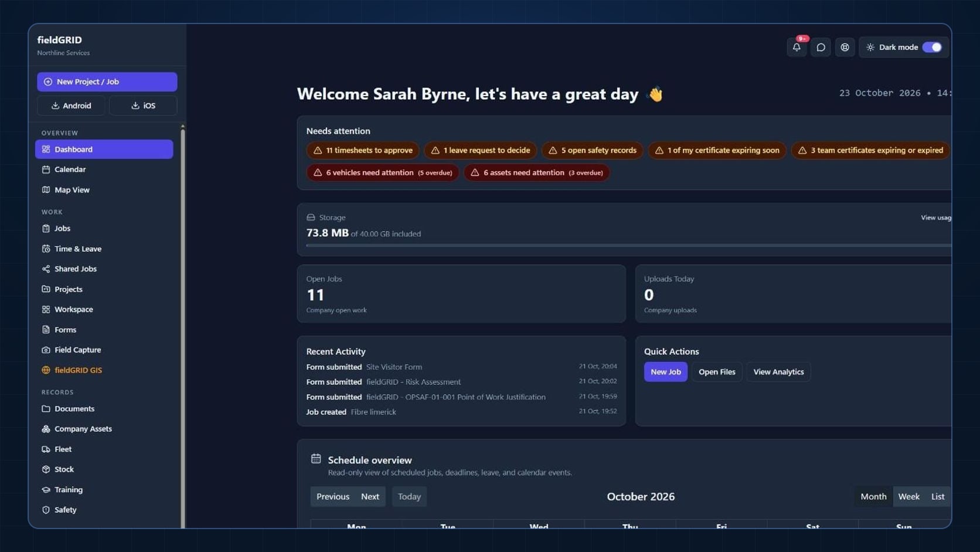980x552 pixels.
Task: Jump to Today in schedule
Action: [410, 497]
